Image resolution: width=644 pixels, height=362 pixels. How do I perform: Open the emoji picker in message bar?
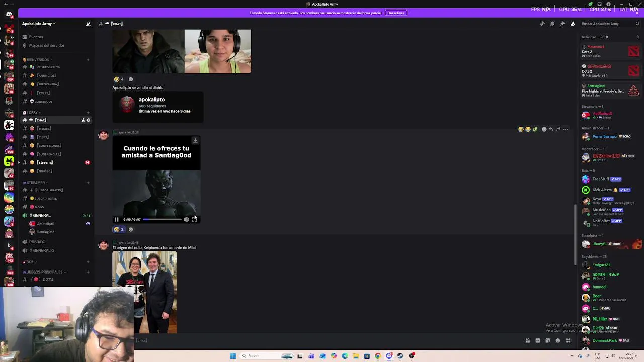(x=557, y=340)
